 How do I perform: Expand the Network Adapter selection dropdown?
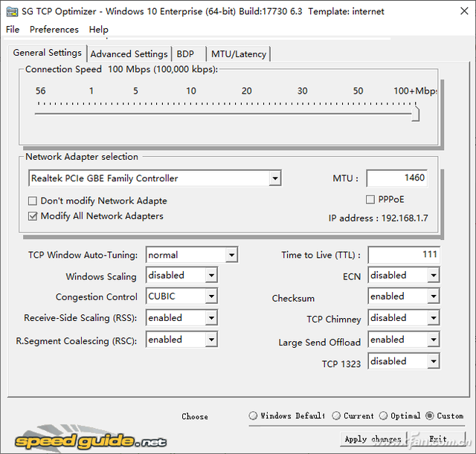click(x=274, y=178)
